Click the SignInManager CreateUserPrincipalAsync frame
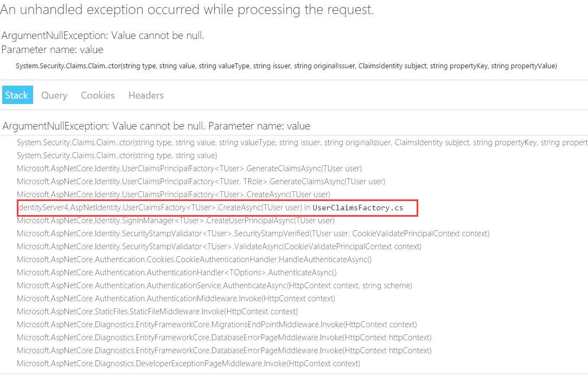Image resolution: width=588 pixels, height=376 pixels. (x=176, y=221)
